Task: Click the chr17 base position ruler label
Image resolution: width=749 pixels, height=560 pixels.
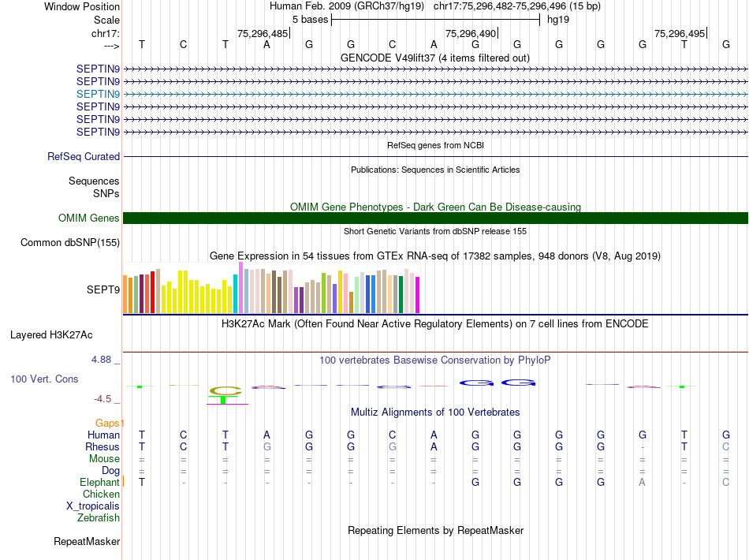Action: [x=106, y=33]
